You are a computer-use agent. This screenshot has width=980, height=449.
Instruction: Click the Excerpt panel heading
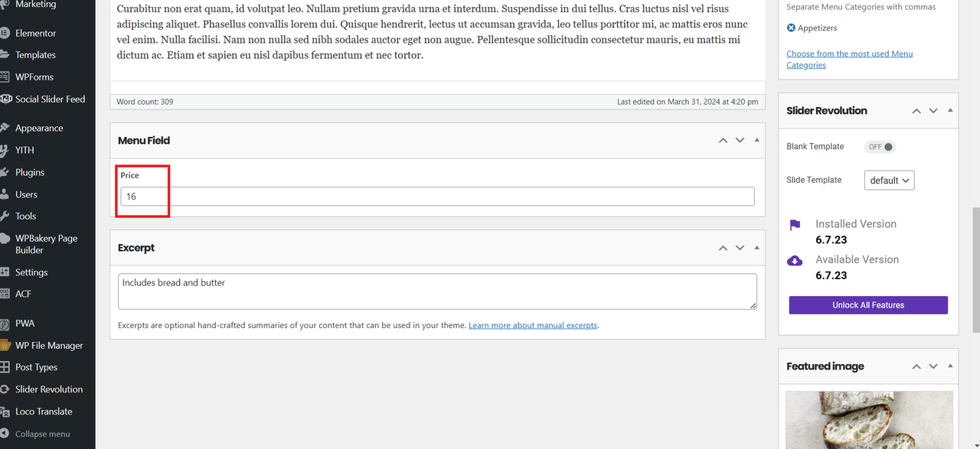[x=136, y=248]
